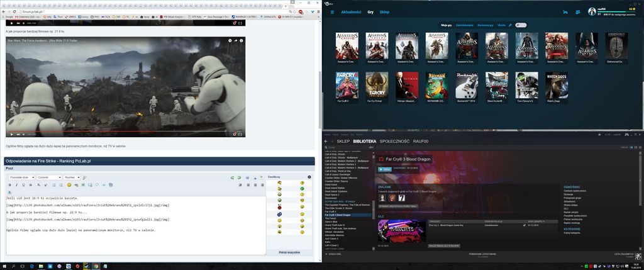Open the text style dropdown in editor
Viewport: 644px width, 270px height.
21,177
